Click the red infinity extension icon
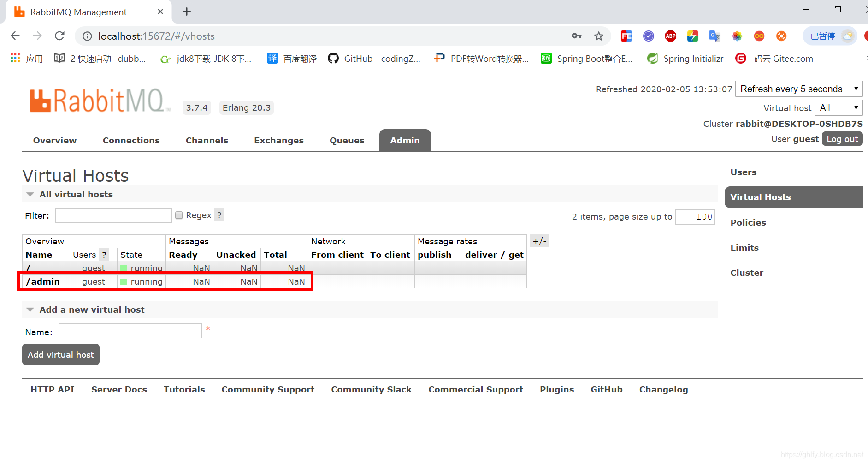The image size is (868, 463). point(759,36)
